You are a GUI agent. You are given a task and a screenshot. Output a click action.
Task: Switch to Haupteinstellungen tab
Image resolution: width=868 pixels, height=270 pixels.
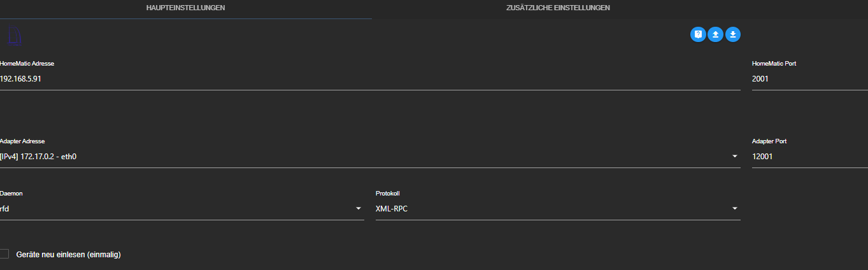(x=185, y=8)
